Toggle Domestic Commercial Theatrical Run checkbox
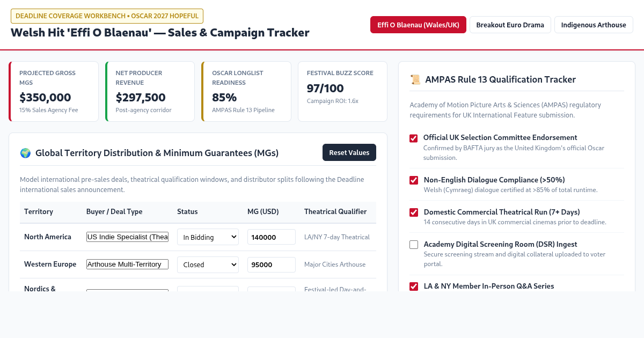This screenshot has height=338, width=644. pos(414,212)
